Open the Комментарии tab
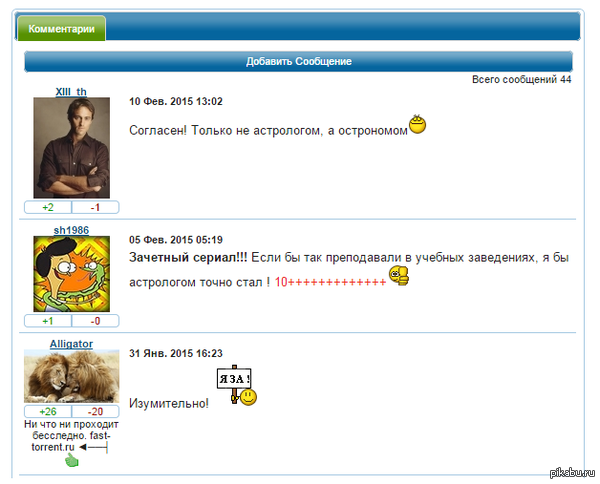 tap(62, 28)
